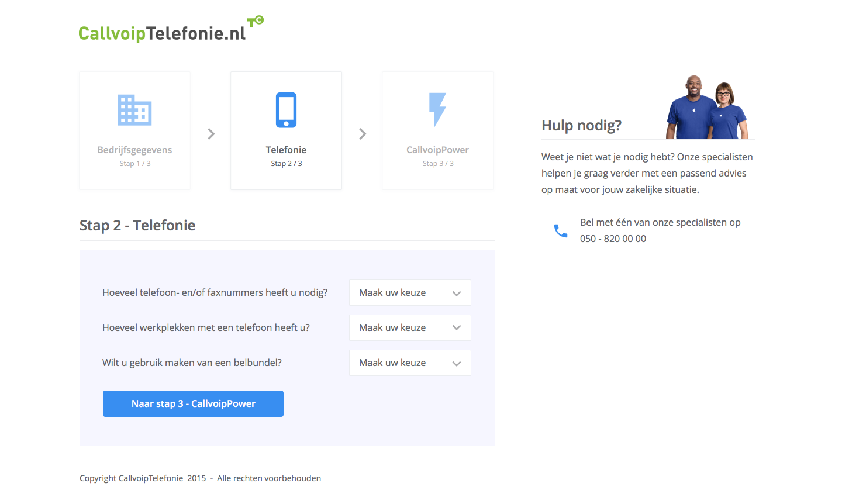The height and width of the screenshot is (504, 842).
Task: Click the smartphone icon in the Telefonie step
Action: (286, 110)
